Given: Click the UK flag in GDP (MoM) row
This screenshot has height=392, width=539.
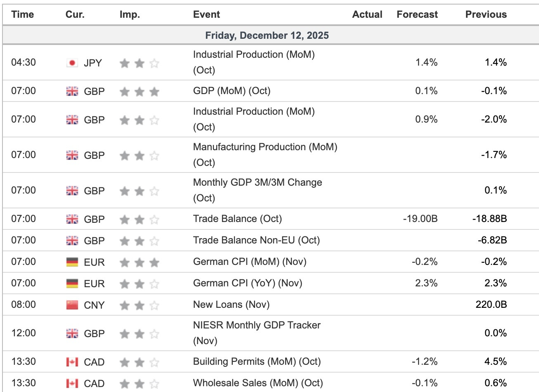Looking at the screenshot, I should 72,91.
